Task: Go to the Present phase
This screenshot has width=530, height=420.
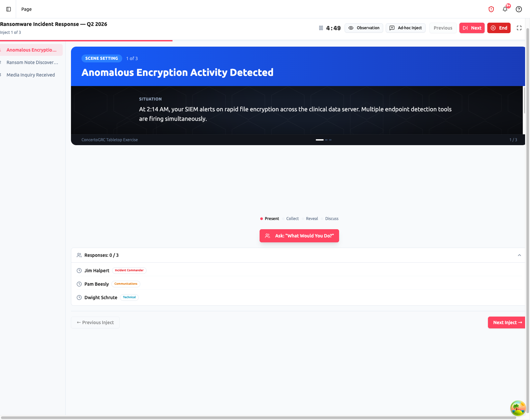Action: (x=269, y=219)
